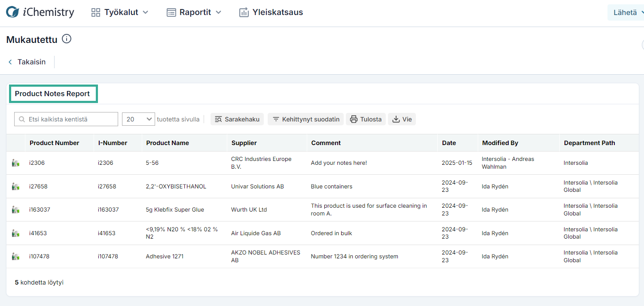The width and height of the screenshot is (644, 306).
Task: Click the Sarakehaku button
Action: point(237,119)
